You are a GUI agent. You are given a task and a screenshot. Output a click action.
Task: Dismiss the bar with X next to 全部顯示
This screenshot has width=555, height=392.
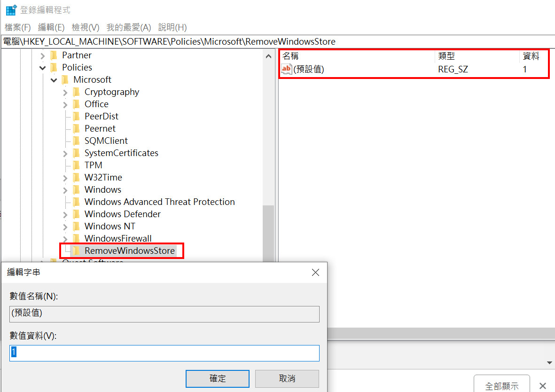[543, 385]
